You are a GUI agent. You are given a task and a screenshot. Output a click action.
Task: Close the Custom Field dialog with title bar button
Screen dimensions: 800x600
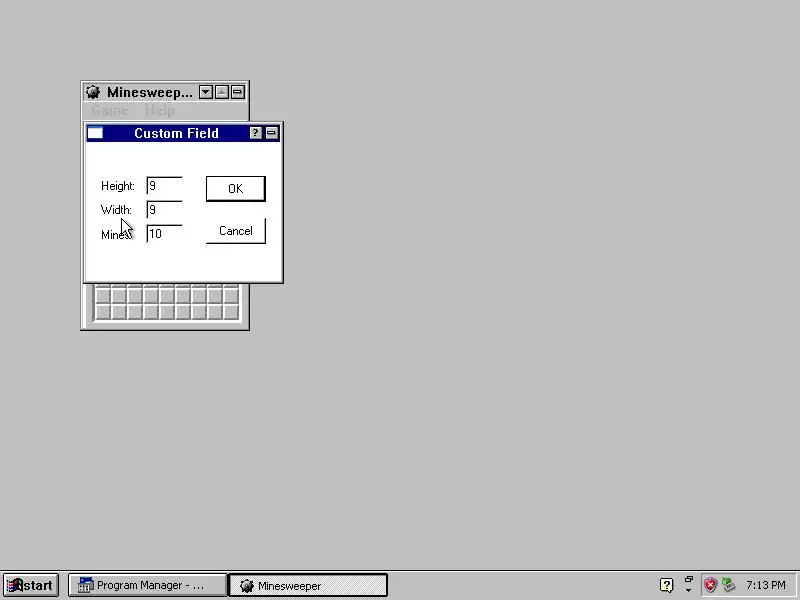click(x=271, y=133)
